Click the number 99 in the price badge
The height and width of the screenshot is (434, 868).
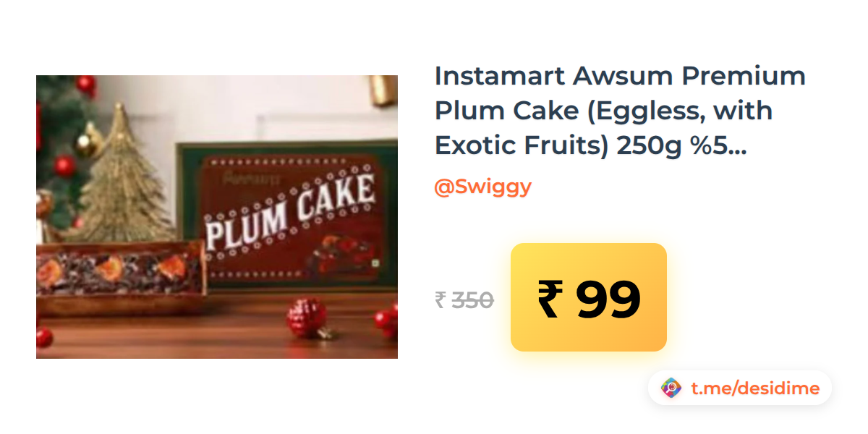(x=608, y=299)
